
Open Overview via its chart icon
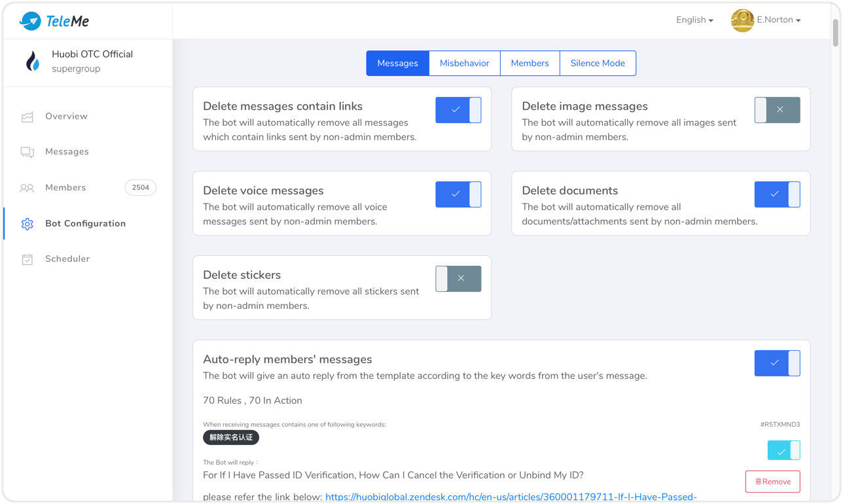(x=27, y=117)
